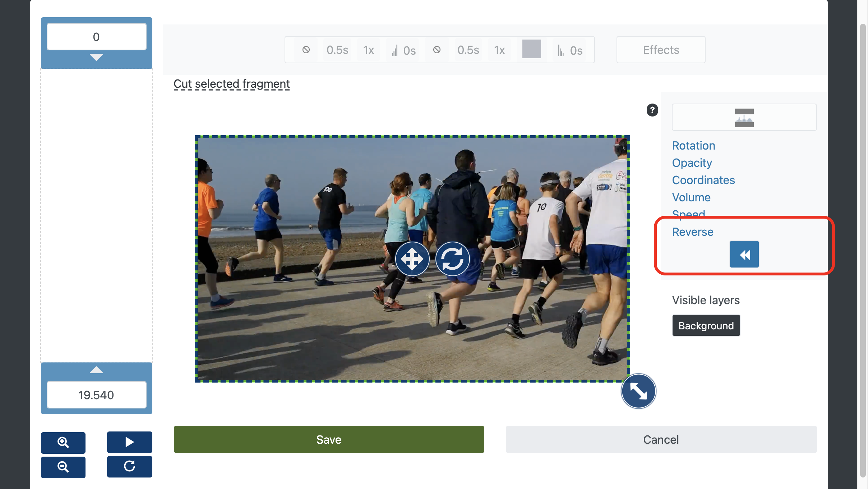Click the move/reposition tool icon
Screen dimensions: 868x489
pyautogui.click(x=412, y=258)
